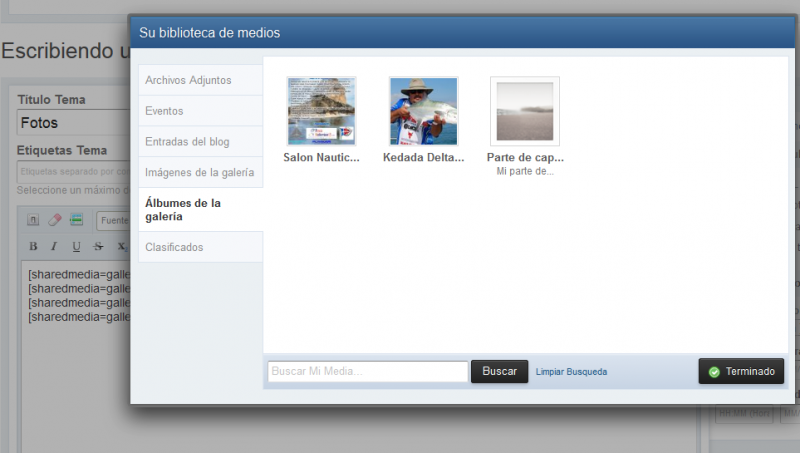Click the special BBCode green icon
The width and height of the screenshot is (800, 453).
tap(76, 220)
